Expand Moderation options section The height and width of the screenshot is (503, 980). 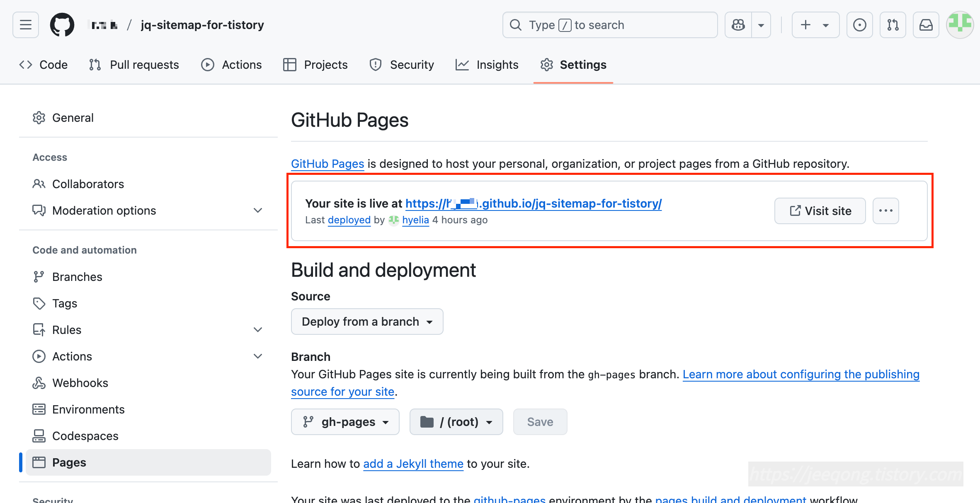pos(257,210)
